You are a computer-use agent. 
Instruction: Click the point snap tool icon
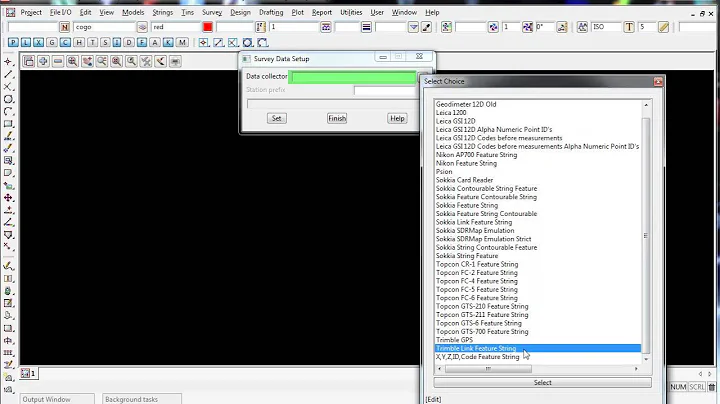tap(203, 43)
